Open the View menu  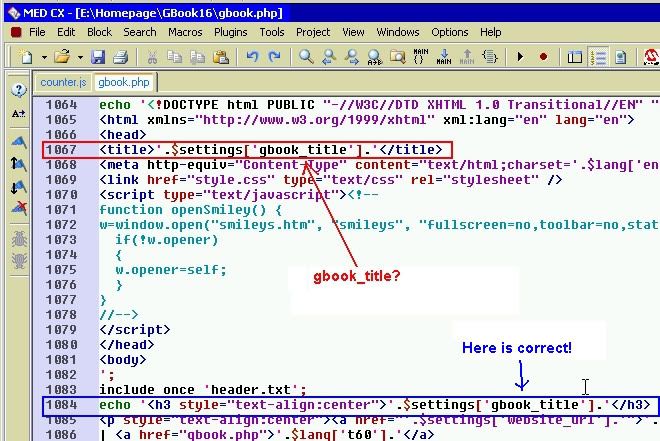(x=353, y=32)
